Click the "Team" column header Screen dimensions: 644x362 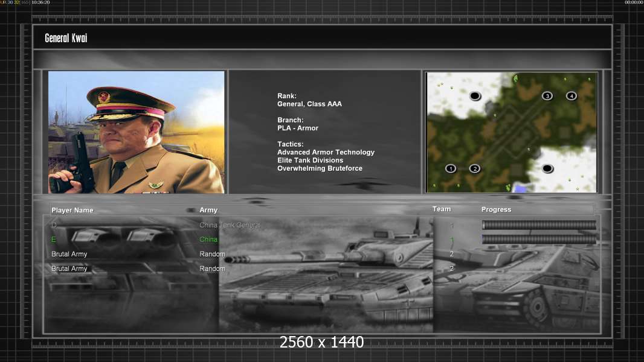[442, 209]
